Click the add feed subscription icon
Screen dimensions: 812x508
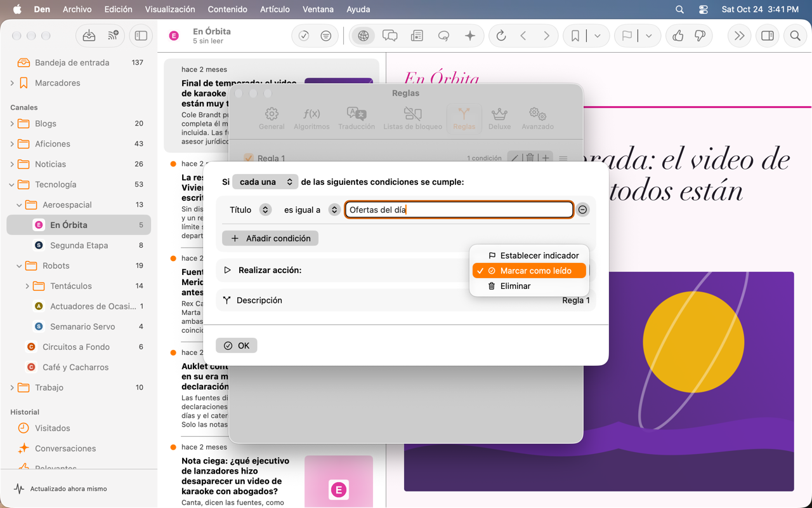[x=114, y=36]
